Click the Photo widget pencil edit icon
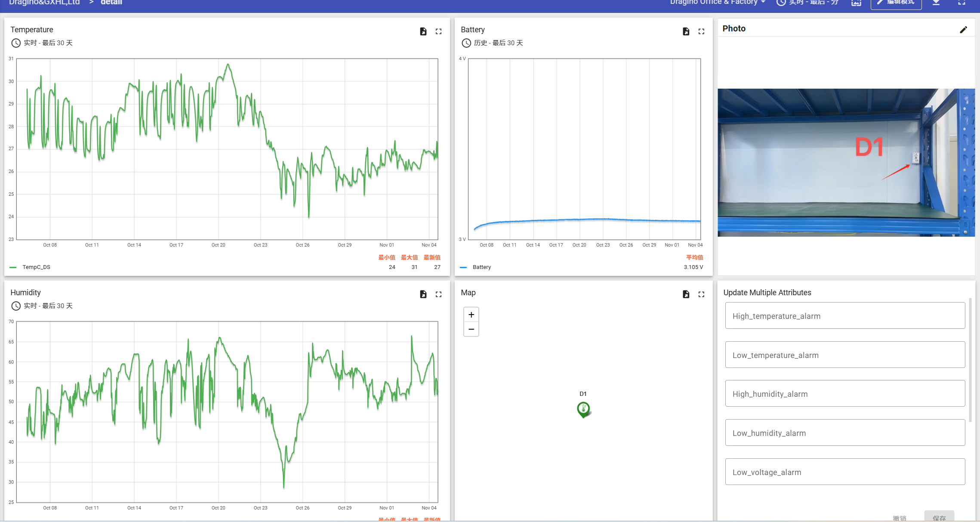The width and height of the screenshot is (980, 522). [x=963, y=30]
